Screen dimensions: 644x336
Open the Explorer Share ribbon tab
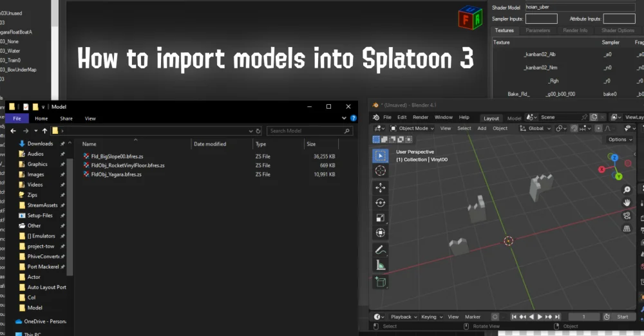tap(66, 118)
